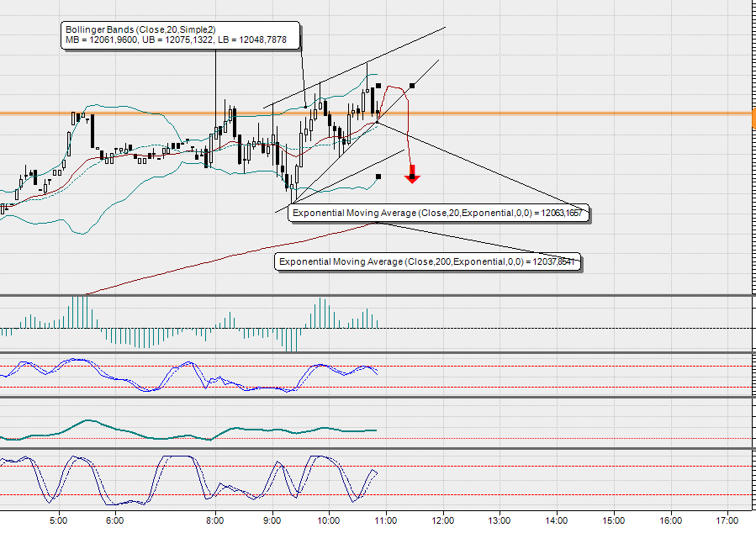The width and height of the screenshot is (756, 533).
Task: Select the 12:00 time axis label
Action: (x=442, y=521)
